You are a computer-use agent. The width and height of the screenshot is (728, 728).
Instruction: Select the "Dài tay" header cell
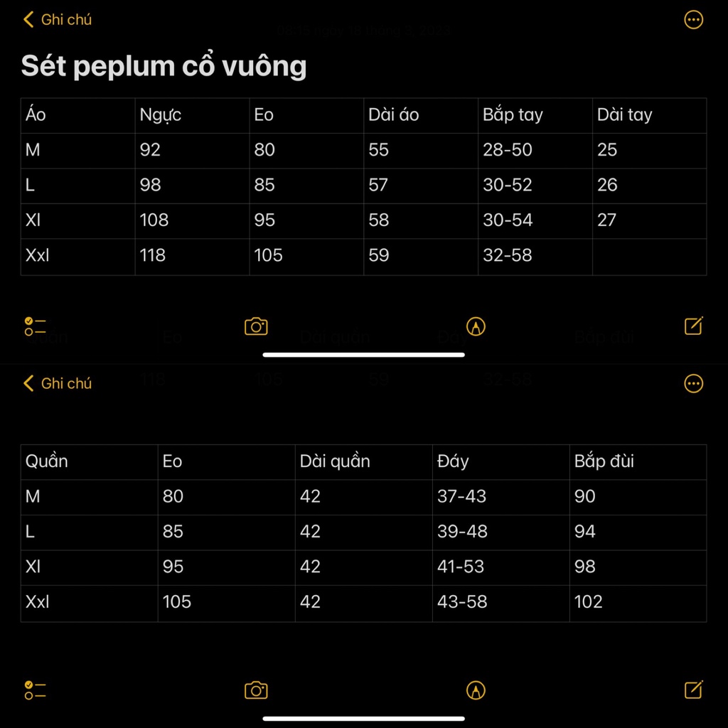point(648,115)
